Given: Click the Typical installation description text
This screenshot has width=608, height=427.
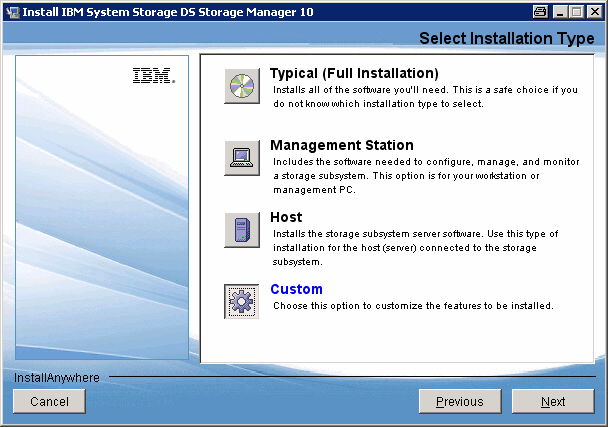Looking at the screenshot, I should coord(425,97).
